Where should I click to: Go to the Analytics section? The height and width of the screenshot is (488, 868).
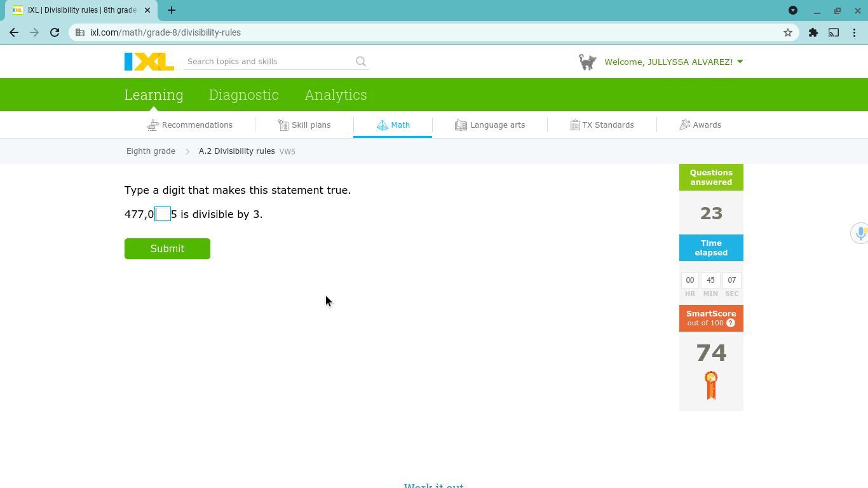tap(336, 95)
